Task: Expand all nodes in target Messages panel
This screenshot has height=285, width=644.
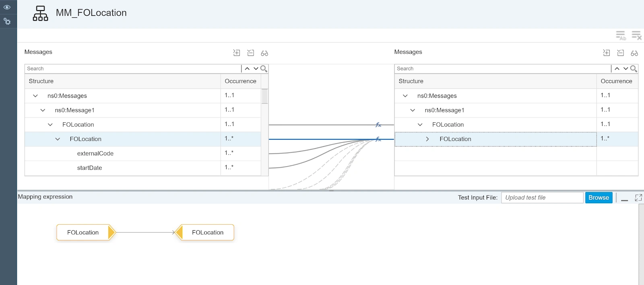Action: [x=607, y=53]
